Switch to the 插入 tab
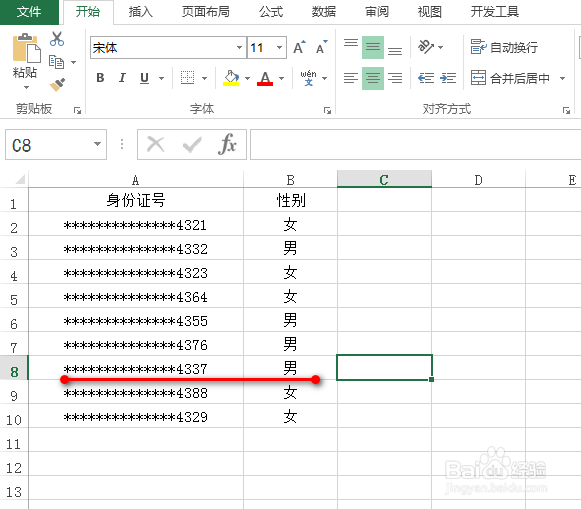The image size is (581, 509). point(141,12)
